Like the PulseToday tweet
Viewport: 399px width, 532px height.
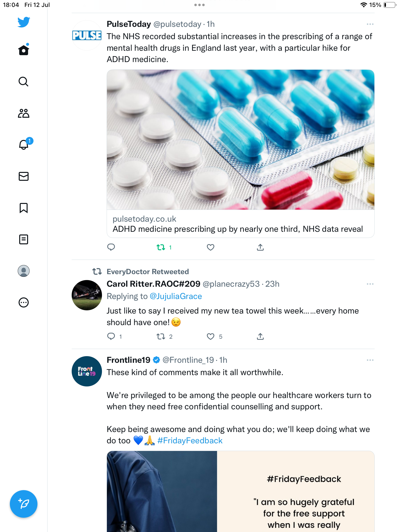click(x=211, y=247)
